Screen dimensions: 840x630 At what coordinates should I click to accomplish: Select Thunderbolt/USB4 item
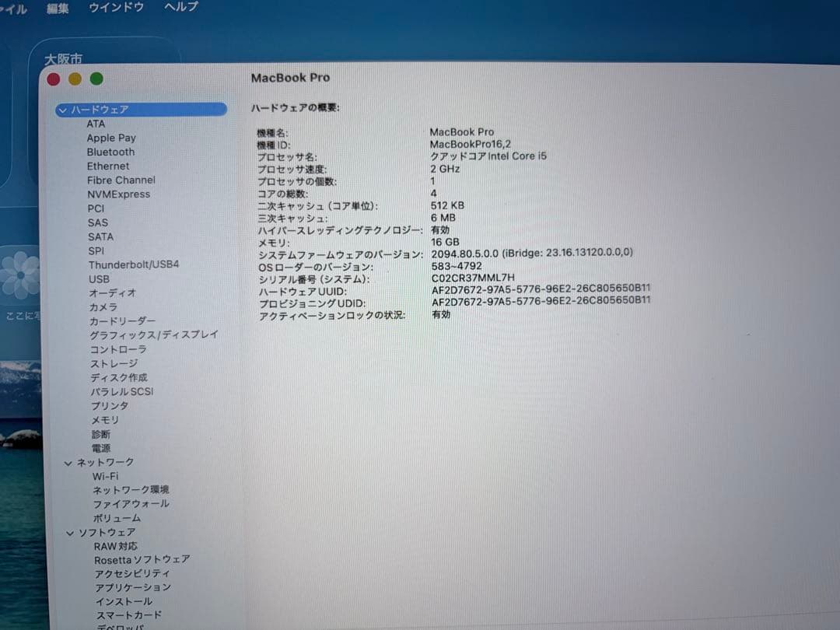pos(134,264)
